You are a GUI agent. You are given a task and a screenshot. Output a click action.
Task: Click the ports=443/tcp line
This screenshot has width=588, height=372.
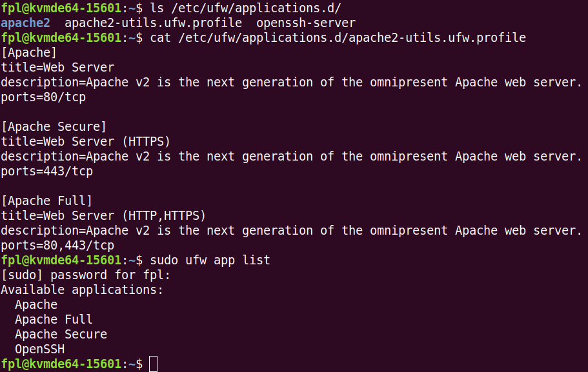[46, 171]
